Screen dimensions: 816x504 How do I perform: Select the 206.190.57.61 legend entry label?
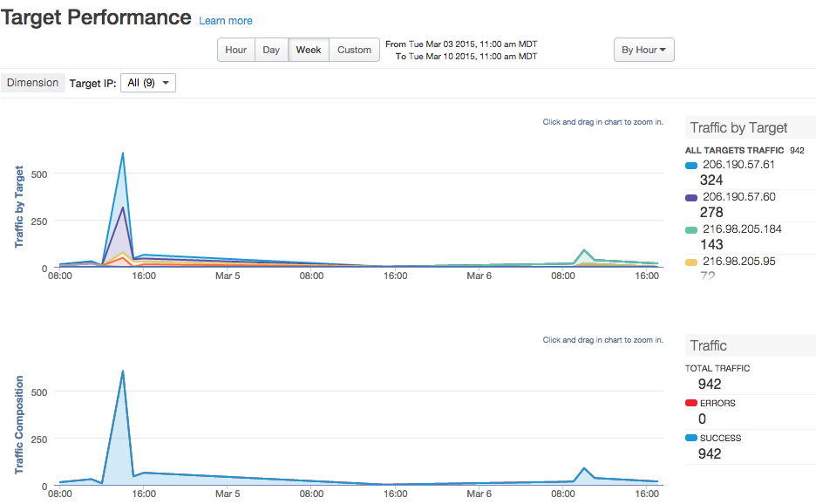[738, 165]
